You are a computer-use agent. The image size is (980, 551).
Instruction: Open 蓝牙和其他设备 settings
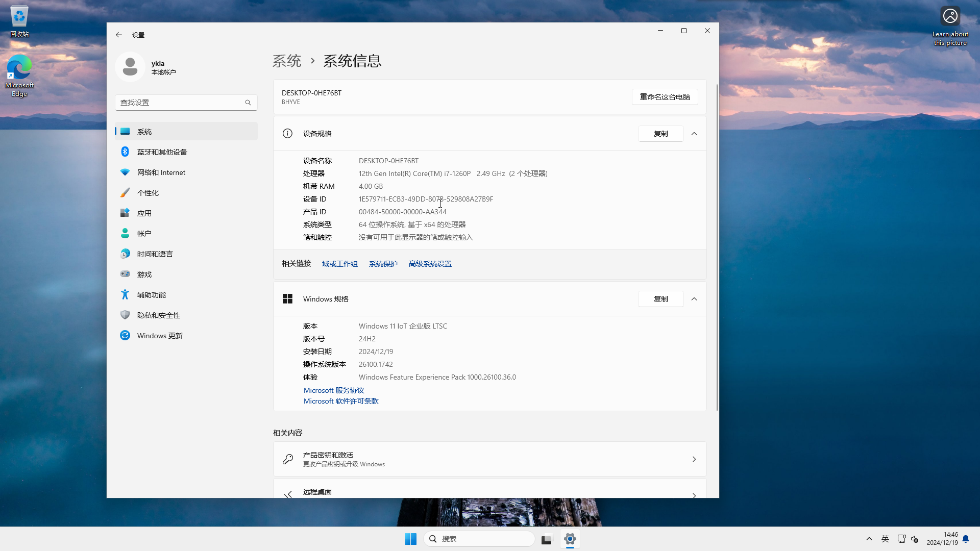pos(186,152)
